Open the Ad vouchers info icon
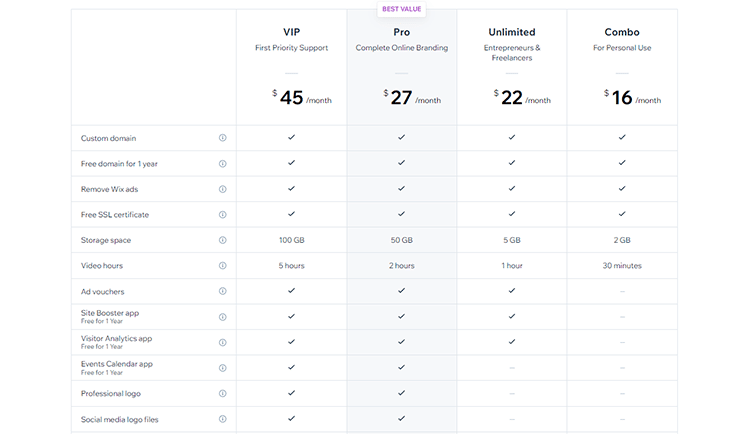 (222, 291)
